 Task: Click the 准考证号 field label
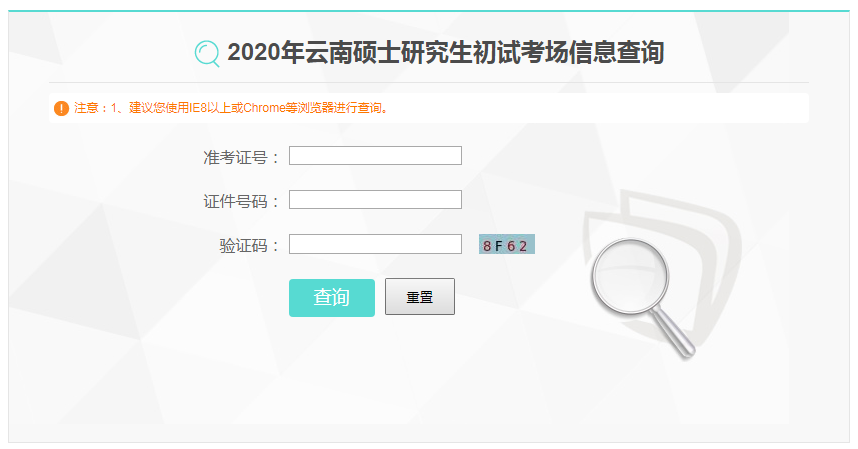pyautogui.click(x=241, y=158)
